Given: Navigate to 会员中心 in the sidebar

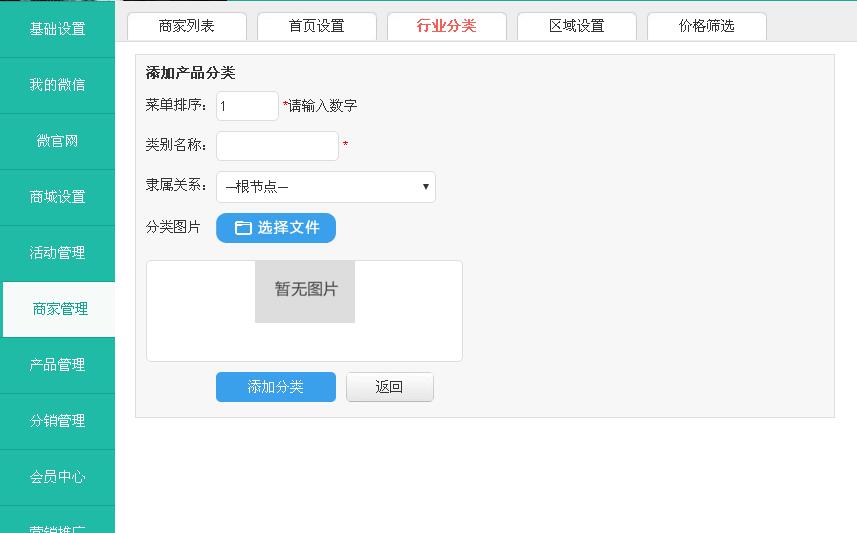Looking at the screenshot, I should point(57,477).
